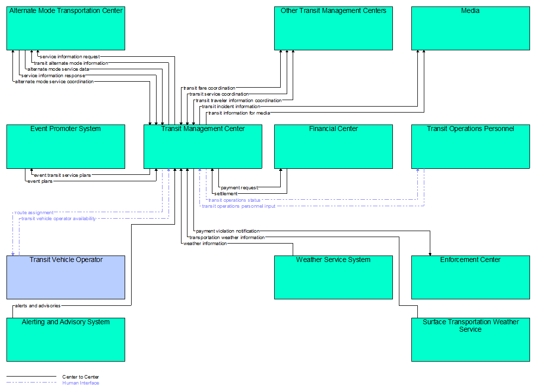This screenshot has height=392, width=535.
Task: Click the 'alerts and advisories' label
Action: coord(38,306)
